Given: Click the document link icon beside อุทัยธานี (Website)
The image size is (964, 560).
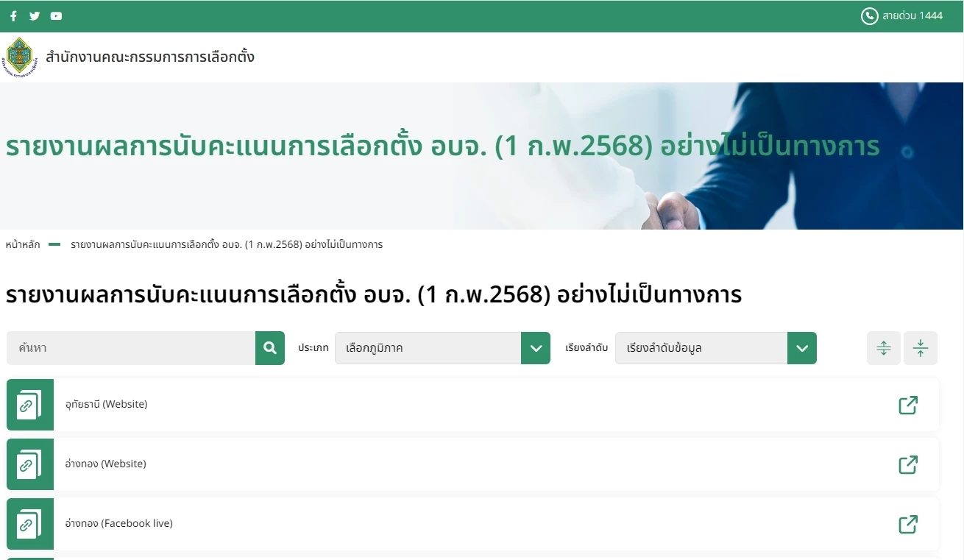Looking at the screenshot, I should pyautogui.click(x=30, y=405).
